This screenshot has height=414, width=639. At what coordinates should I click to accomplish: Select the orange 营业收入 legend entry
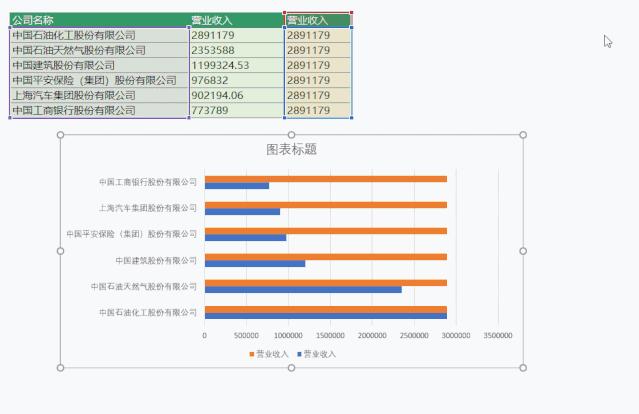pos(269,354)
